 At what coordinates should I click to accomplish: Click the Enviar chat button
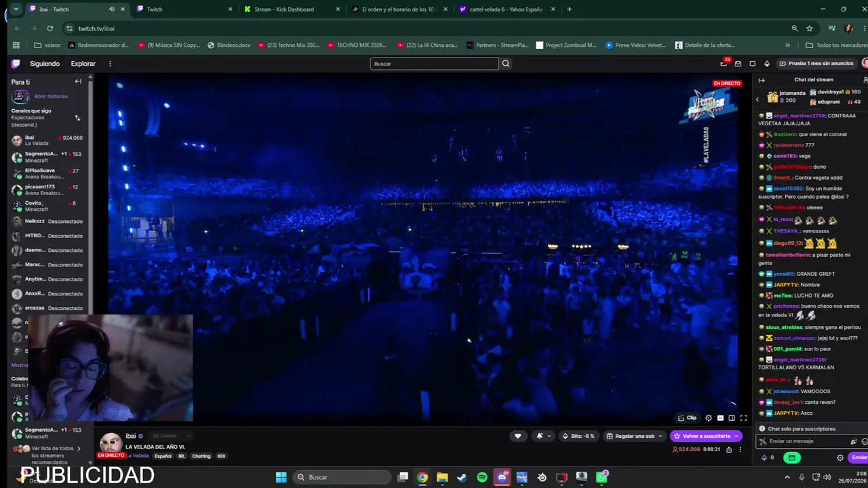click(859, 457)
